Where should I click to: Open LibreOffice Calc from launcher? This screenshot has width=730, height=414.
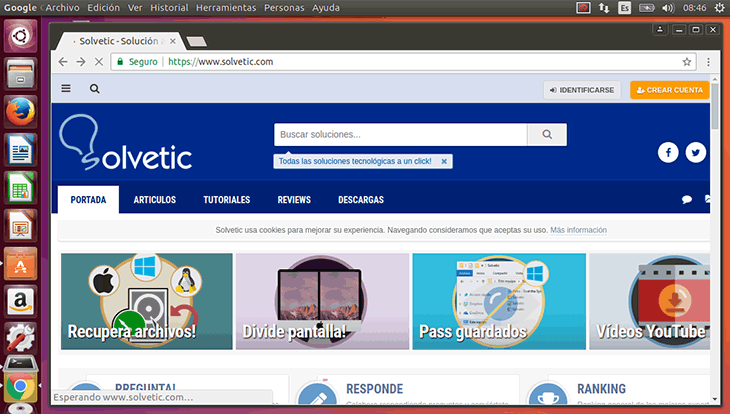point(20,188)
